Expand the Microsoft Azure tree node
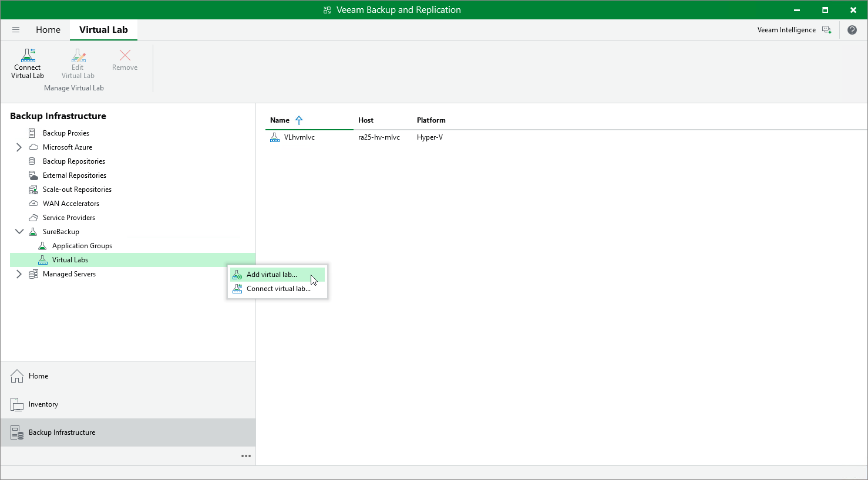868x480 pixels. point(19,147)
